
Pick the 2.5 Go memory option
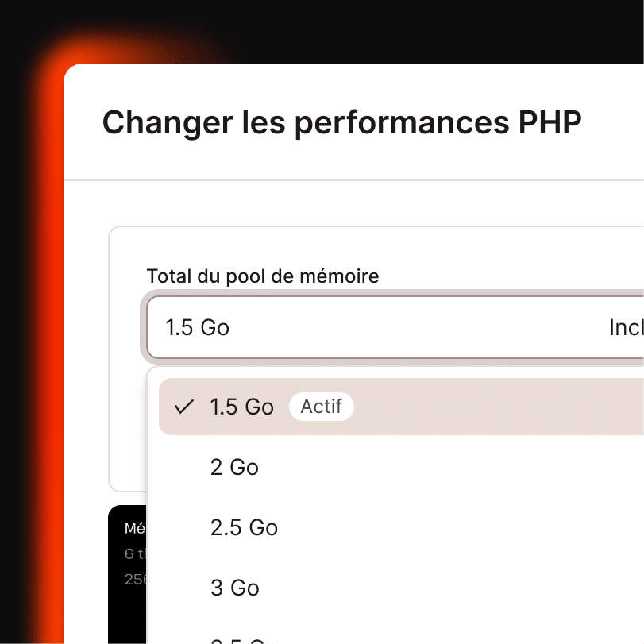click(x=244, y=527)
